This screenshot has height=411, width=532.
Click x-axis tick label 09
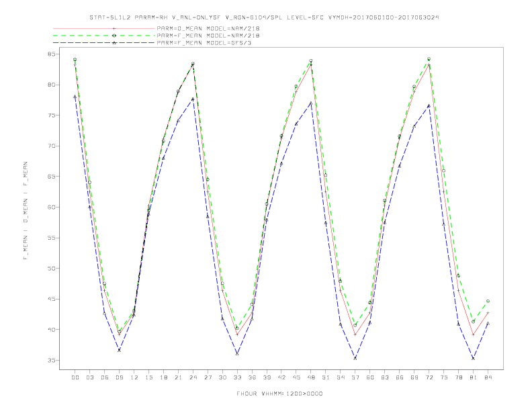pyautogui.click(x=120, y=377)
